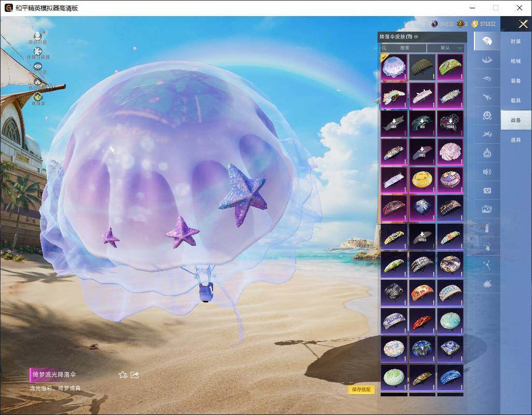Screen dimensions: 532x415
Task: Select the highlighted 战备 tab
Action: (x=516, y=120)
